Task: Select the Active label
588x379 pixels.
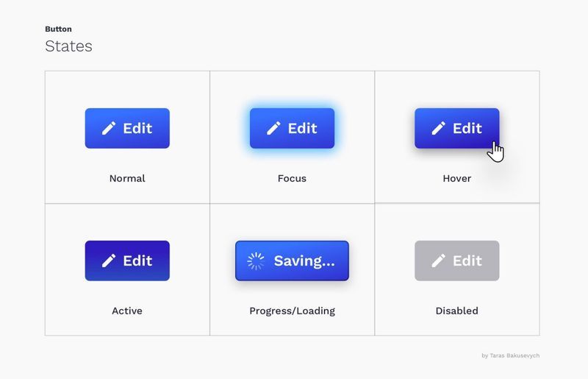Action: pos(127,311)
